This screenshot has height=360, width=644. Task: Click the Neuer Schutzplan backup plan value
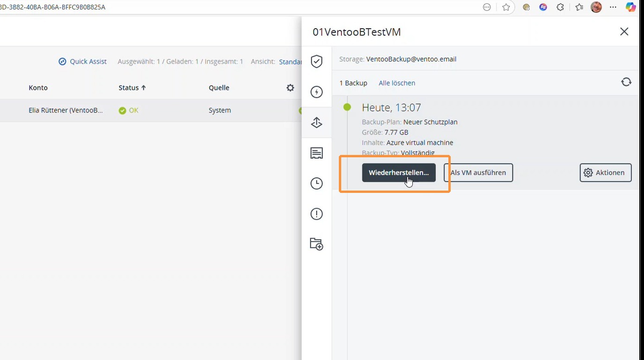coord(431,122)
